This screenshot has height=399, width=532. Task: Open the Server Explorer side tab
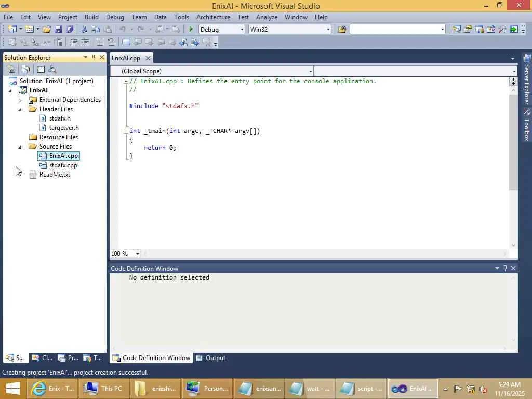click(527, 79)
